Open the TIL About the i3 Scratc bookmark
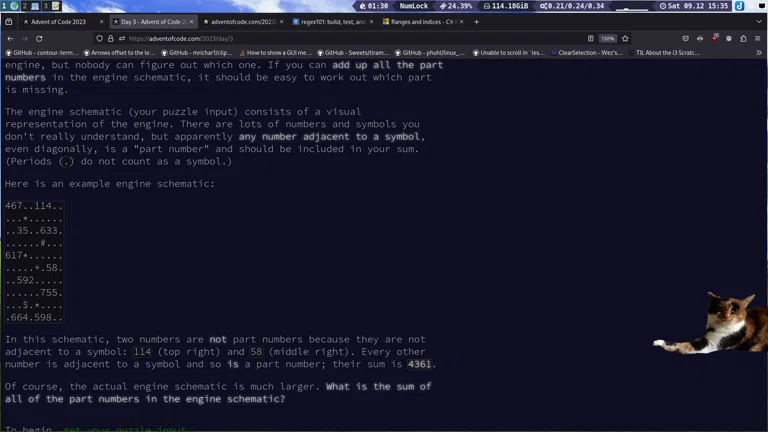 click(664, 52)
